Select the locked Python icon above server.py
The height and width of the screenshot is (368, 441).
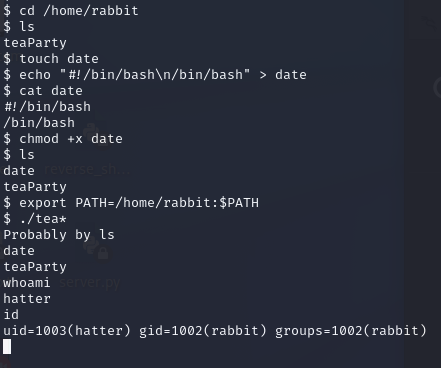click(x=95, y=249)
